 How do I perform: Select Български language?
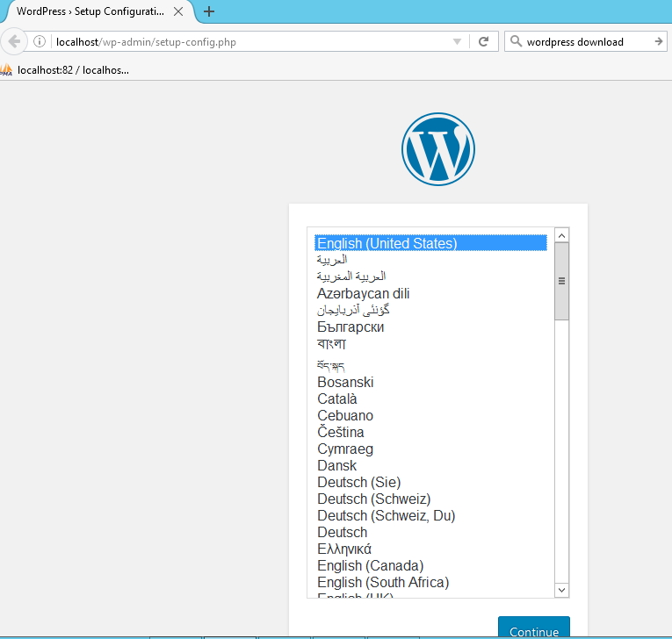coord(430,327)
